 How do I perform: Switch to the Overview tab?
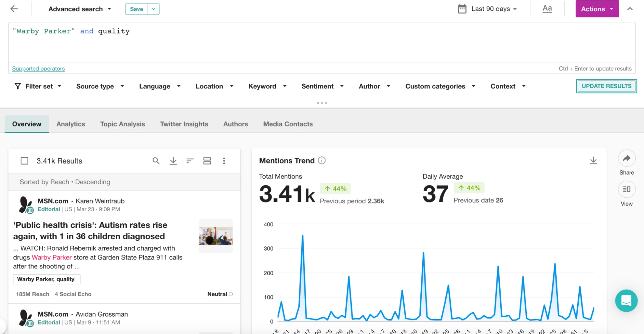click(27, 124)
